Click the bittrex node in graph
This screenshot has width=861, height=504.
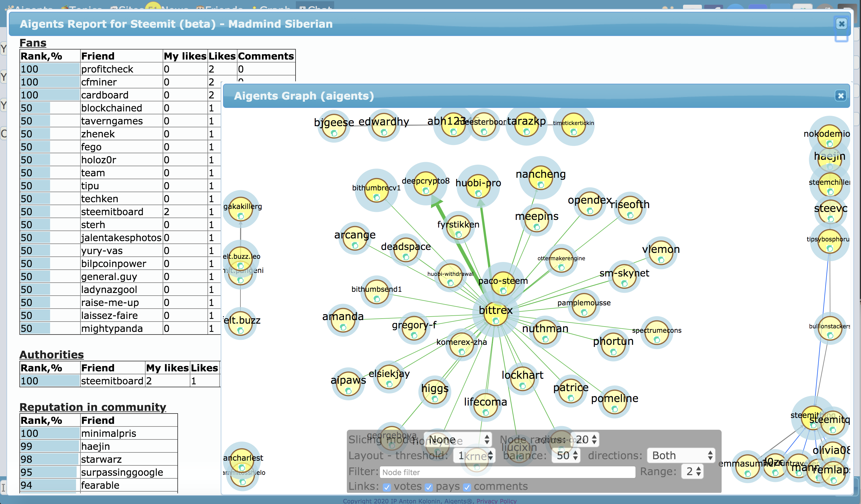coord(495,314)
